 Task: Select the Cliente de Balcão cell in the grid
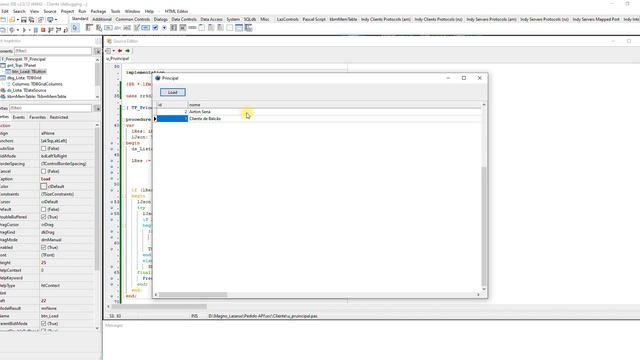[334, 118]
